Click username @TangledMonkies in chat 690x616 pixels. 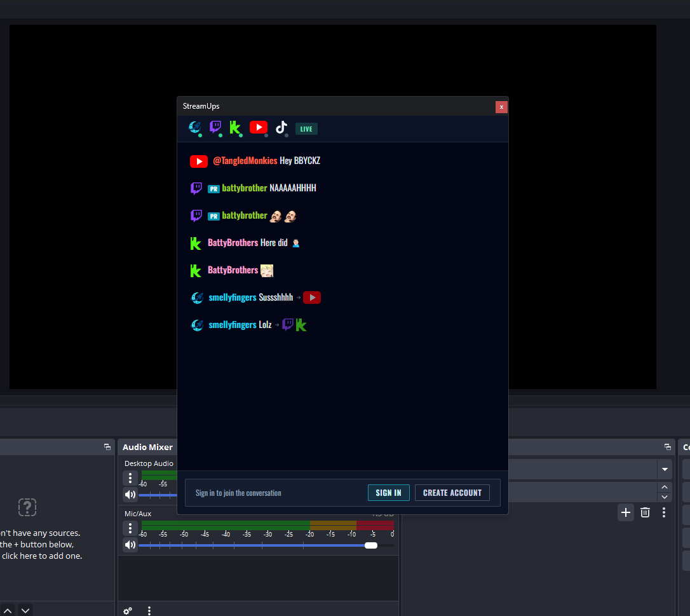click(x=245, y=161)
